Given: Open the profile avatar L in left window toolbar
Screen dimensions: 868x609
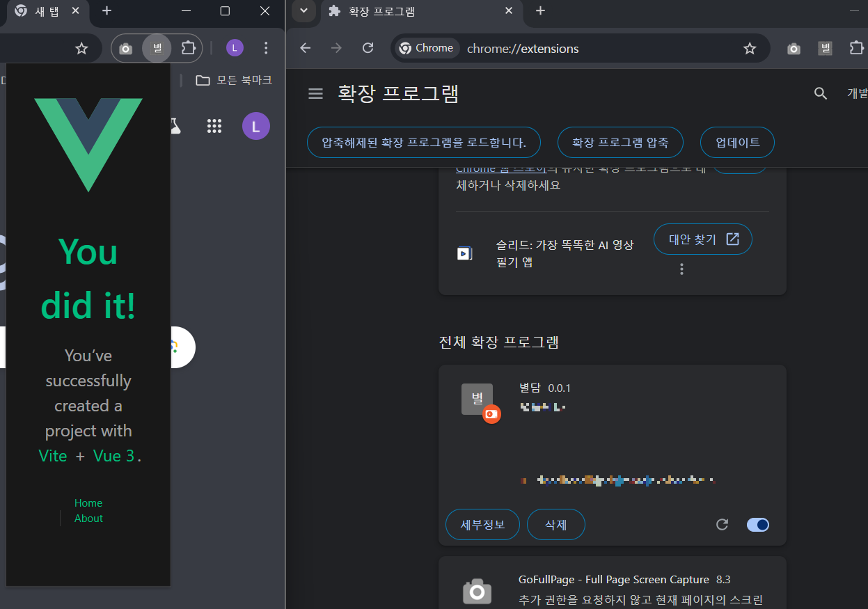Looking at the screenshot, I should [x=235, y=48].
